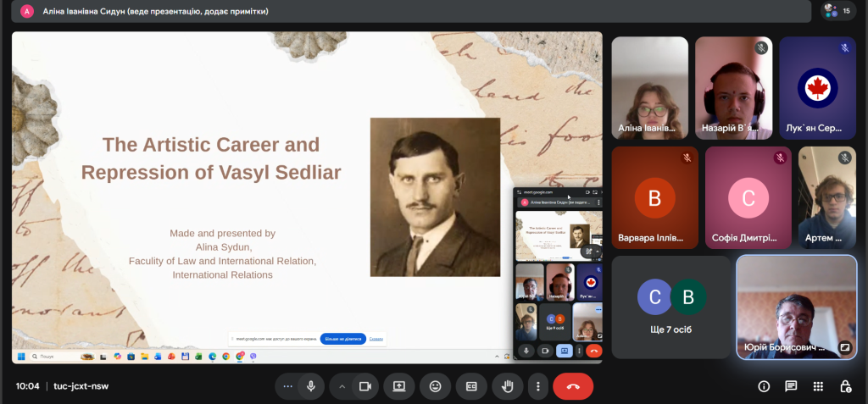Open the emoji reactions picker
The width and height of the screenshot is (868, 404).
pyautogui.click(x=435, y=386)
